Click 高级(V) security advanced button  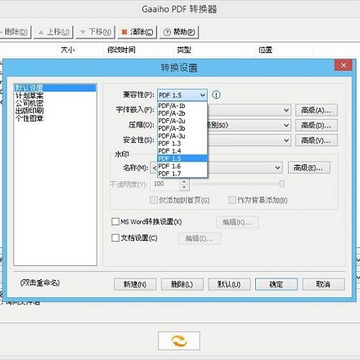point(316,140)
